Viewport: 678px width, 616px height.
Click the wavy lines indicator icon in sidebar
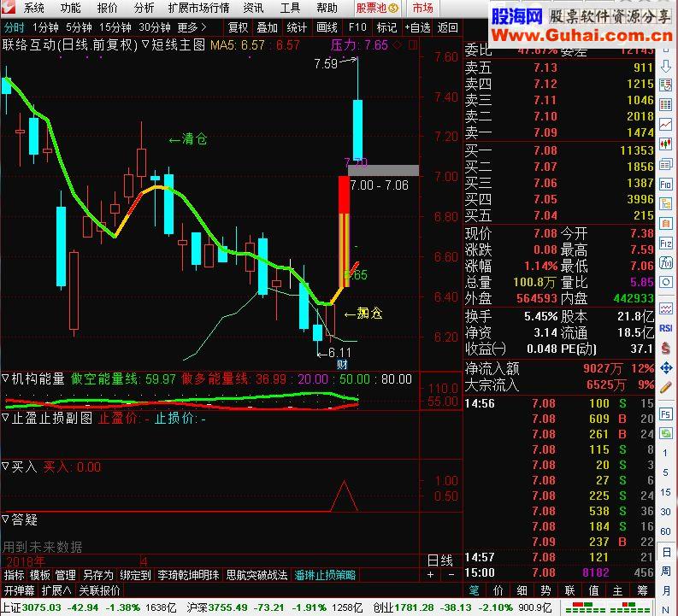pos(666,308)
